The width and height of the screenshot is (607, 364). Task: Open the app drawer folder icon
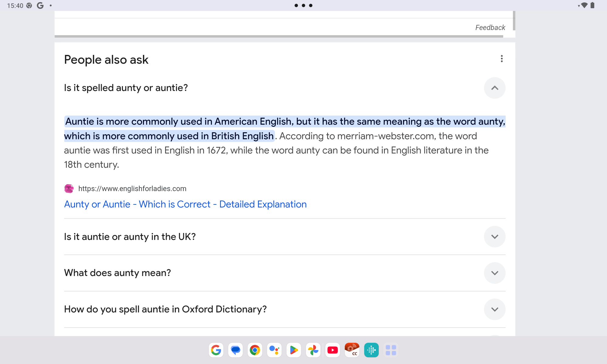click(391, 350)
